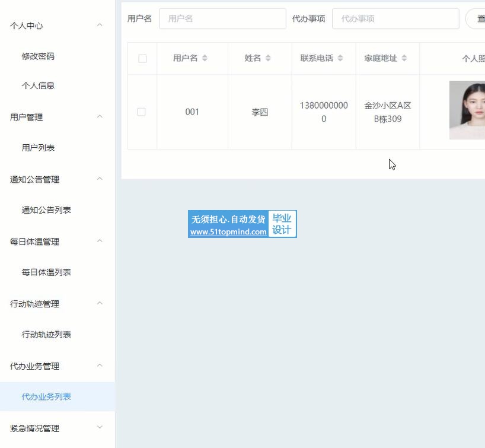Click the 李四 name cell
Viewport: 485px width, 448px height.
pos(260,112)
